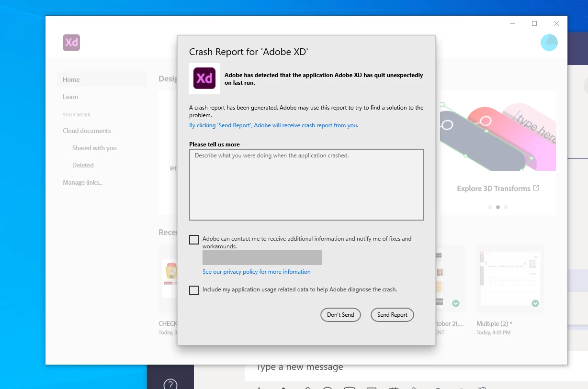Image resolution: width=588 pixels, height=389 pixels.
Task: Click the Send Report button
Action: tap(392, 315)
